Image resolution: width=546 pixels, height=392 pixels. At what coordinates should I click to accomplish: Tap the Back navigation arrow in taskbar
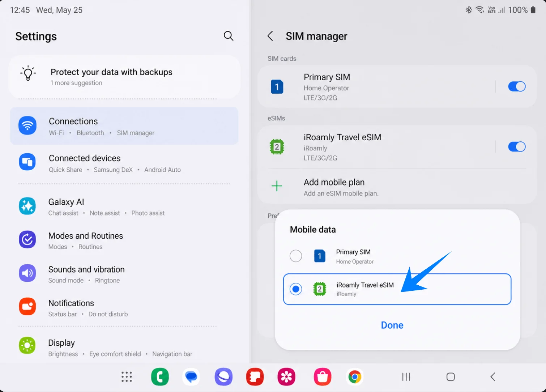tap(493, 377)
